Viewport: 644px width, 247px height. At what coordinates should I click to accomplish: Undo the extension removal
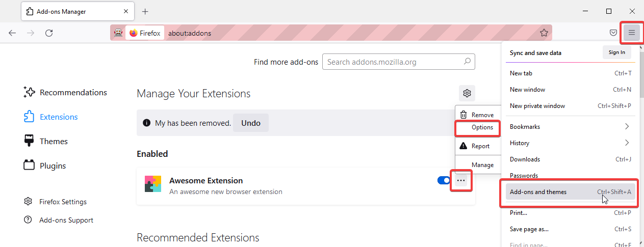point(251,123)
